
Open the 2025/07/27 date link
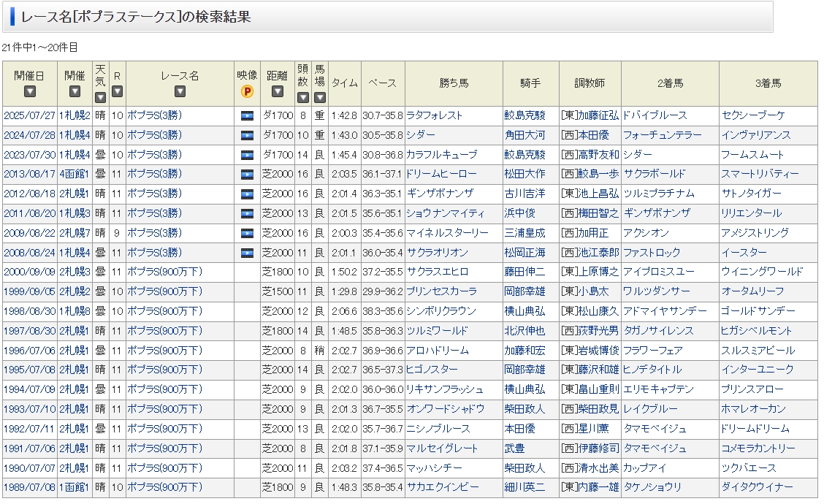click(x=29, y=115)
